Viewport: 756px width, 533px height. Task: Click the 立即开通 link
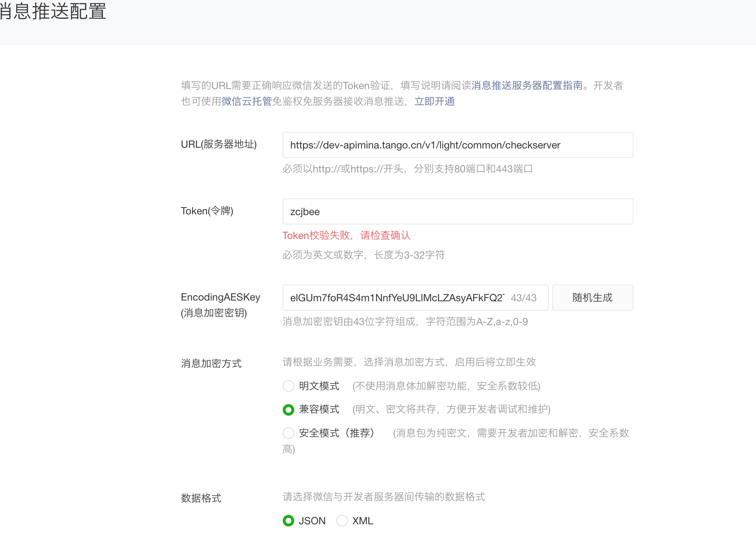coord(434,101)
